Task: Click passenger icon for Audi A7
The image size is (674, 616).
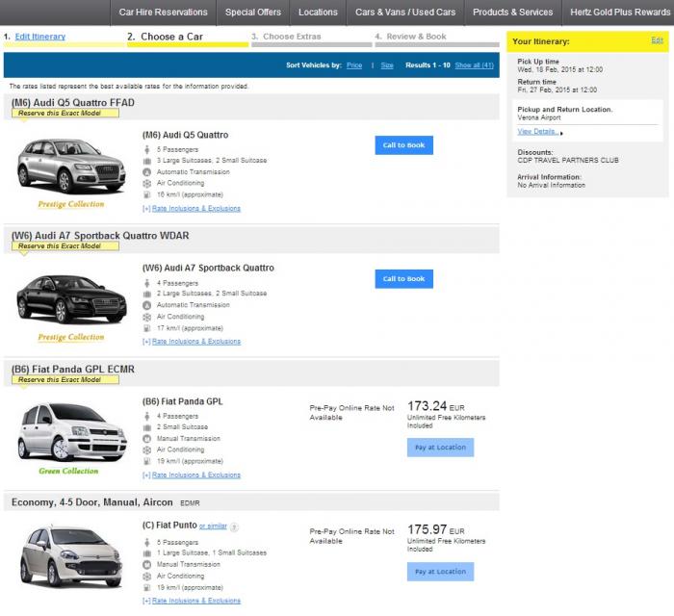Action: [147, 283]
